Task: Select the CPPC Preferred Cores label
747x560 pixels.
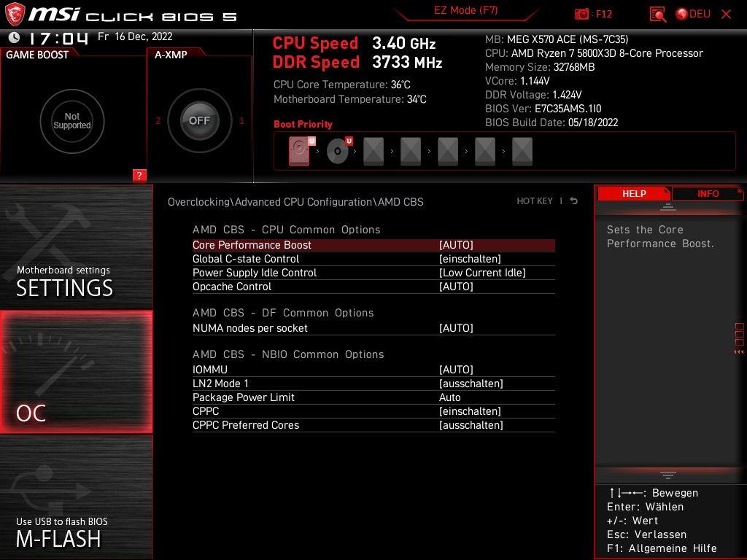Action: pyautogui.click(x=246, y=425)
